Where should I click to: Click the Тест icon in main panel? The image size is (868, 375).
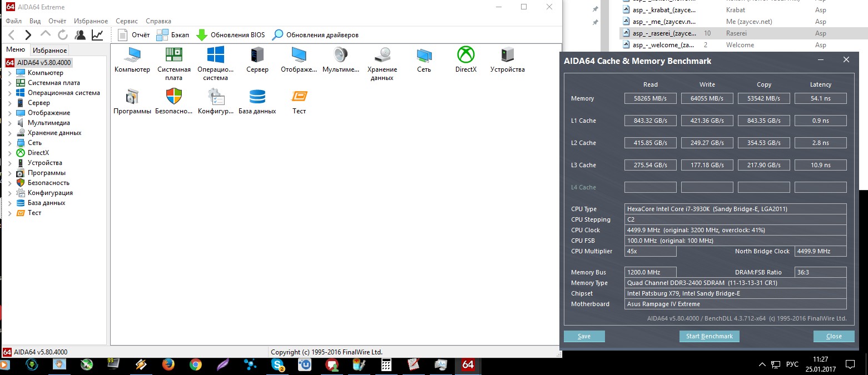pos(299,97)
